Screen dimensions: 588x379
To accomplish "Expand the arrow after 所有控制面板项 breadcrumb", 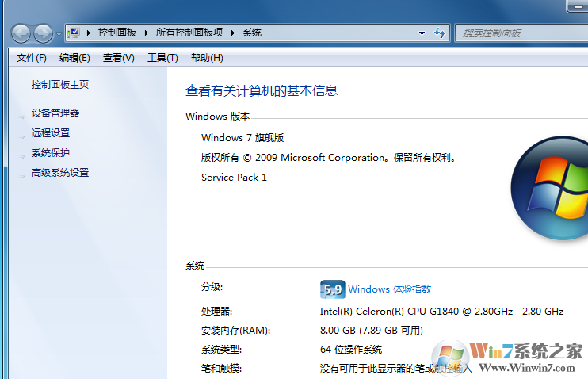I will coord(233,33).
